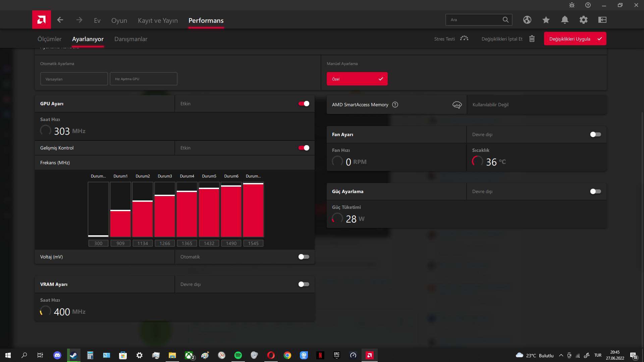Click the bug report icon
644x362 pixels.
572,5
